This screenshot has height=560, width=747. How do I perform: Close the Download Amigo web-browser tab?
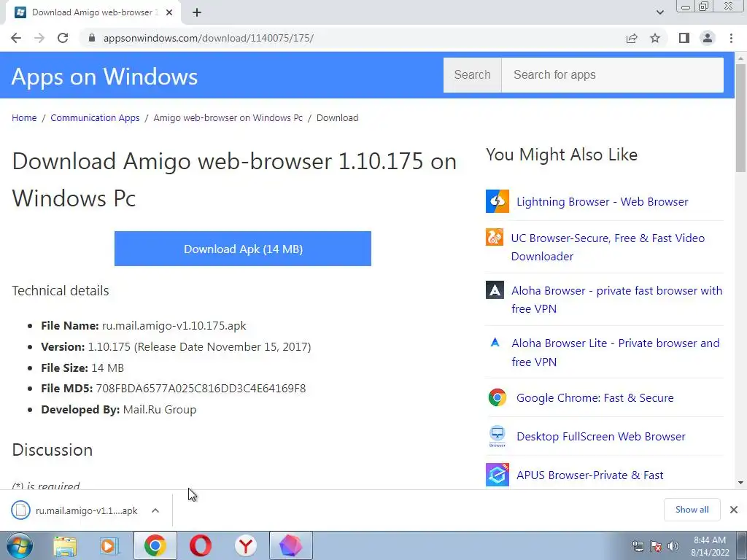(x=169, y=12)
